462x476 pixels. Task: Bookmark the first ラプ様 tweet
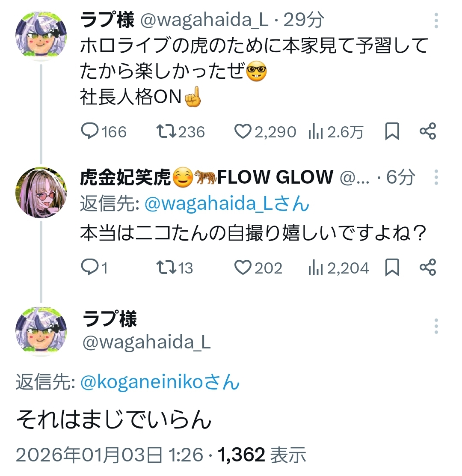[392, 131]
